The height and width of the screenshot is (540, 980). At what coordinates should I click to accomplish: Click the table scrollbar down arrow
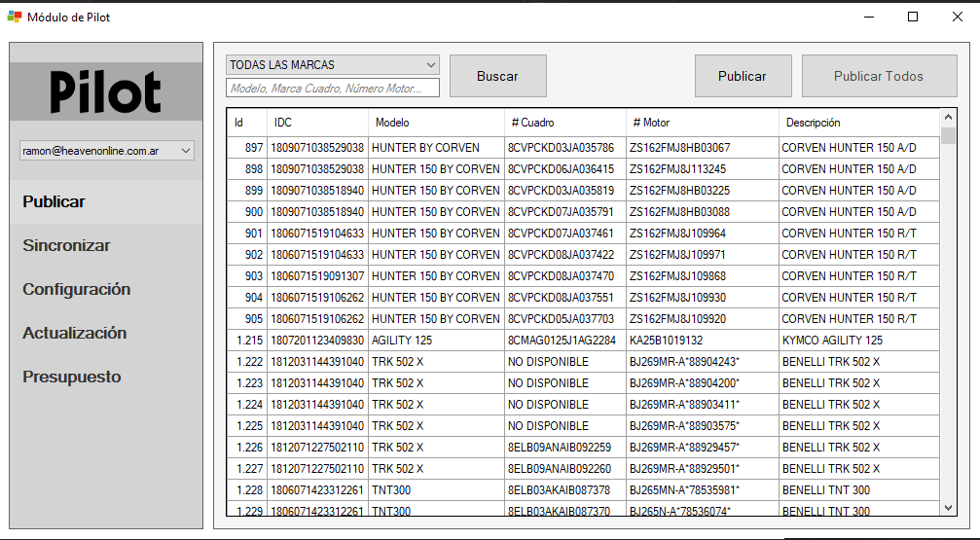coord(948,508)
